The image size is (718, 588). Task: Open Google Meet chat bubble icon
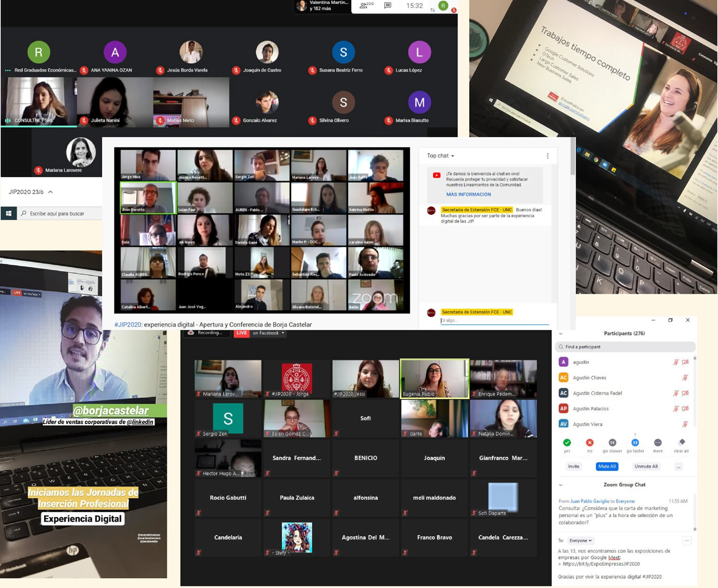tap(388, 6)
